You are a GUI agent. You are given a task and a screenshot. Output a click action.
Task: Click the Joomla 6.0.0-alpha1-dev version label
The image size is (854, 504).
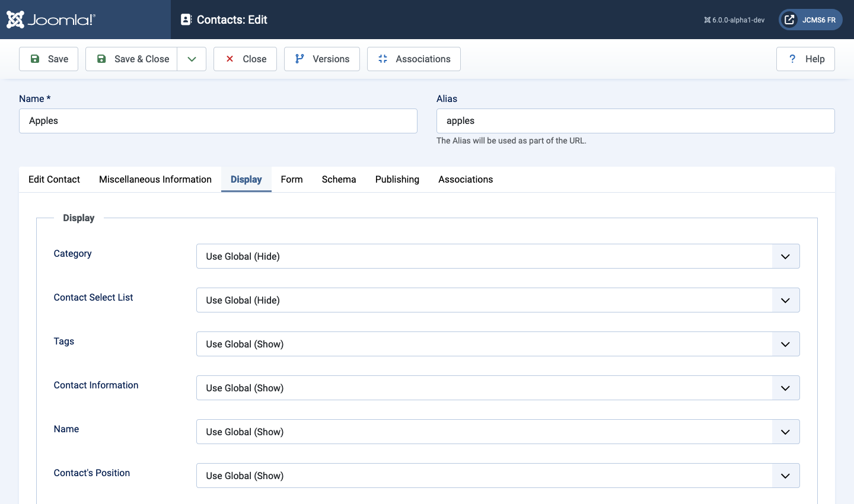pos(734,20)
